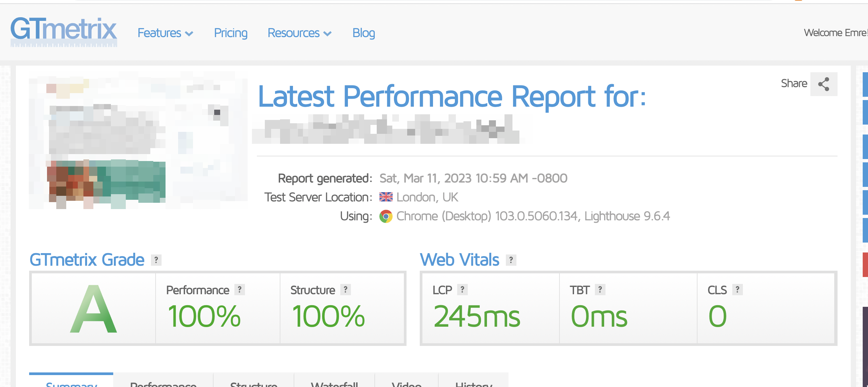Click the Structure score help icon

pos(345,290)
